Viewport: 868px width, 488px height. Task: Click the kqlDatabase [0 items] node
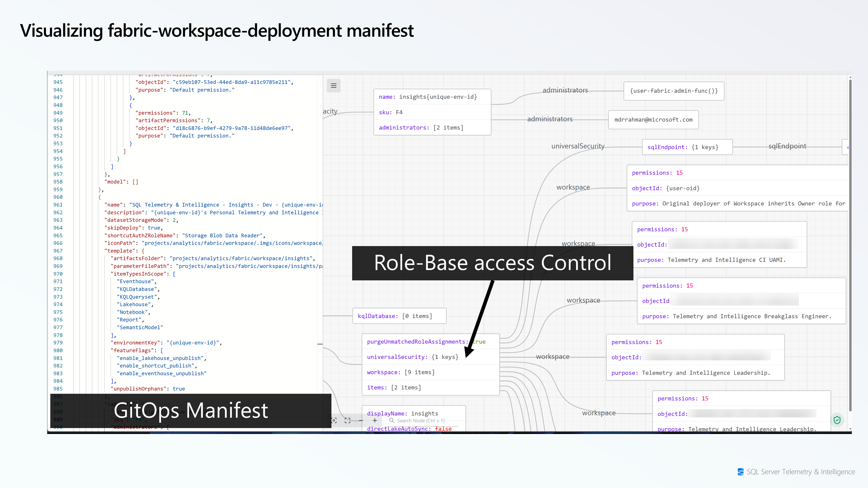399,316
